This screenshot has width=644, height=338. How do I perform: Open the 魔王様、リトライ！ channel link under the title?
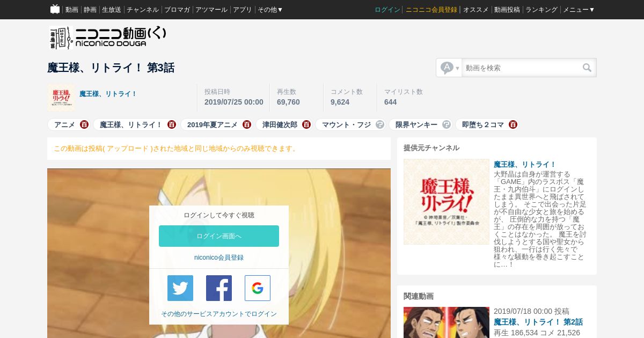coord(108,94)
